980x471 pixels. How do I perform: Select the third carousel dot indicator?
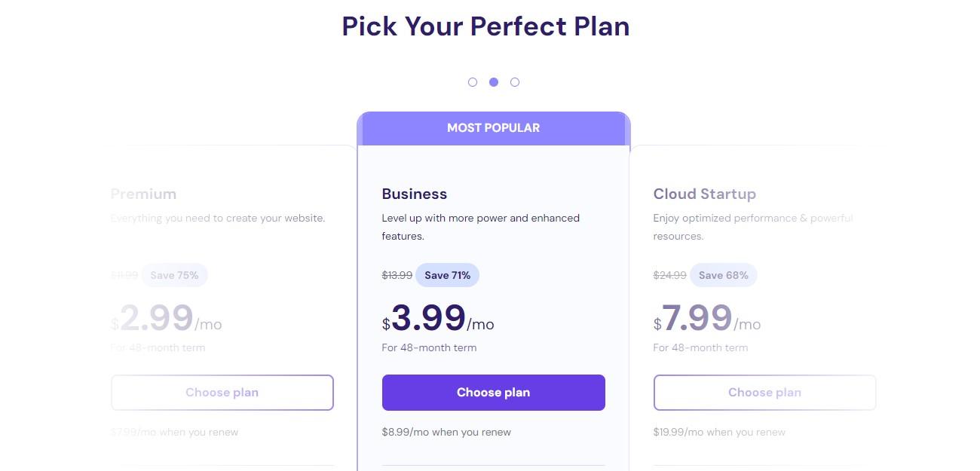click(x=515, y=82)
